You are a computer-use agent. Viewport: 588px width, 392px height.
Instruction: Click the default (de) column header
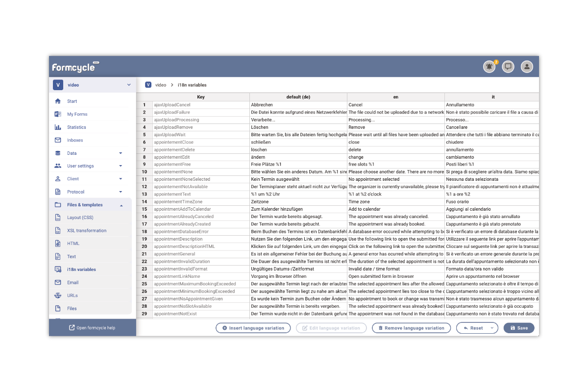298,97
